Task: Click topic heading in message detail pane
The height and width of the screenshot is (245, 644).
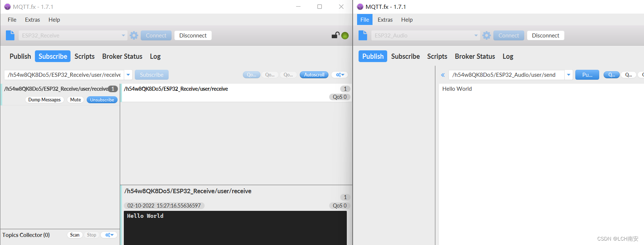Action: pyautogui.click(x=188, y=191)
